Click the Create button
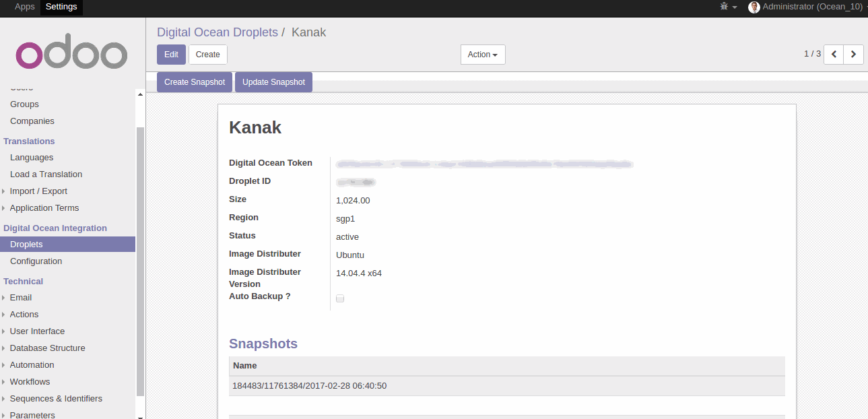The image size is (868, 419). (x=208, y=55)
